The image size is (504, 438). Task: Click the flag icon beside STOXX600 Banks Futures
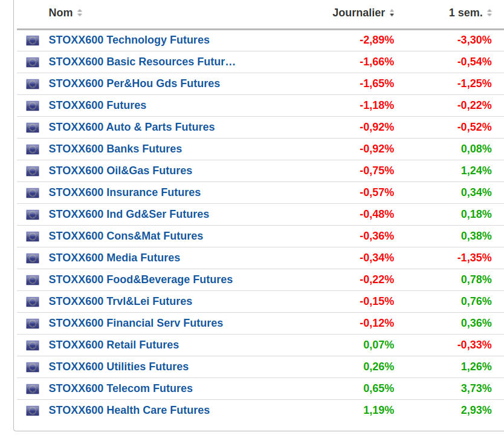33,149
